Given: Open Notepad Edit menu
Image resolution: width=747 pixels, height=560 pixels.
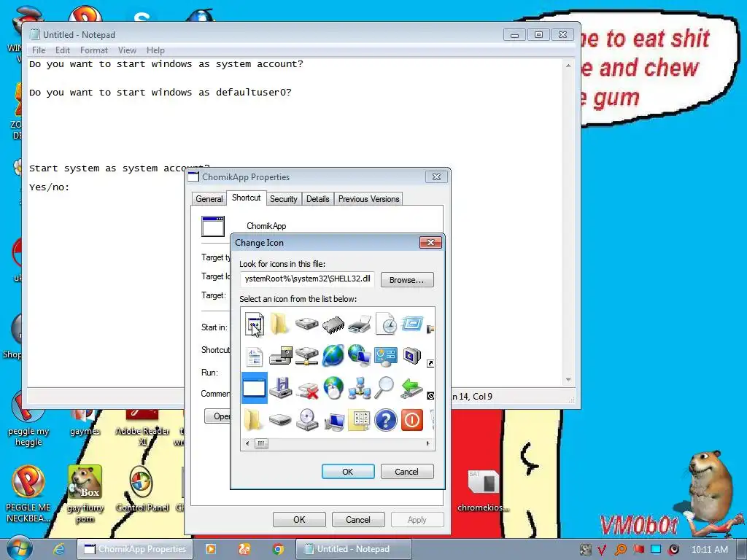Looking at the screenshot, I should click(63, 50).
